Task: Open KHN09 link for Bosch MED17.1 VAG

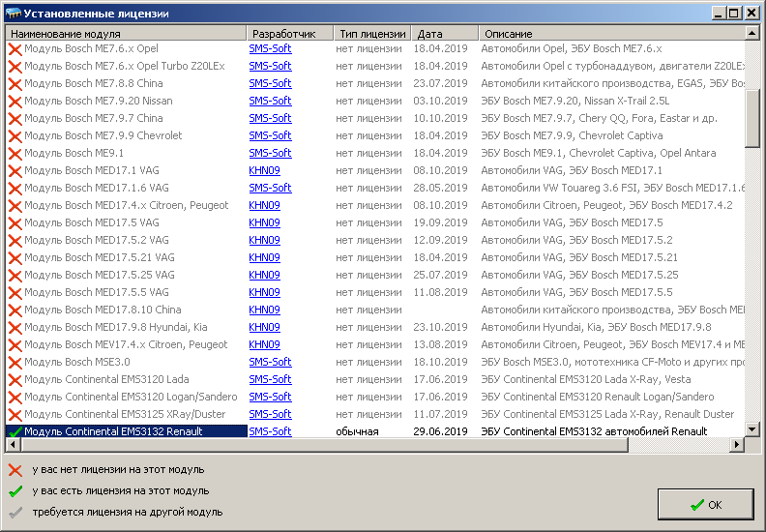Action: click(264, 170)
